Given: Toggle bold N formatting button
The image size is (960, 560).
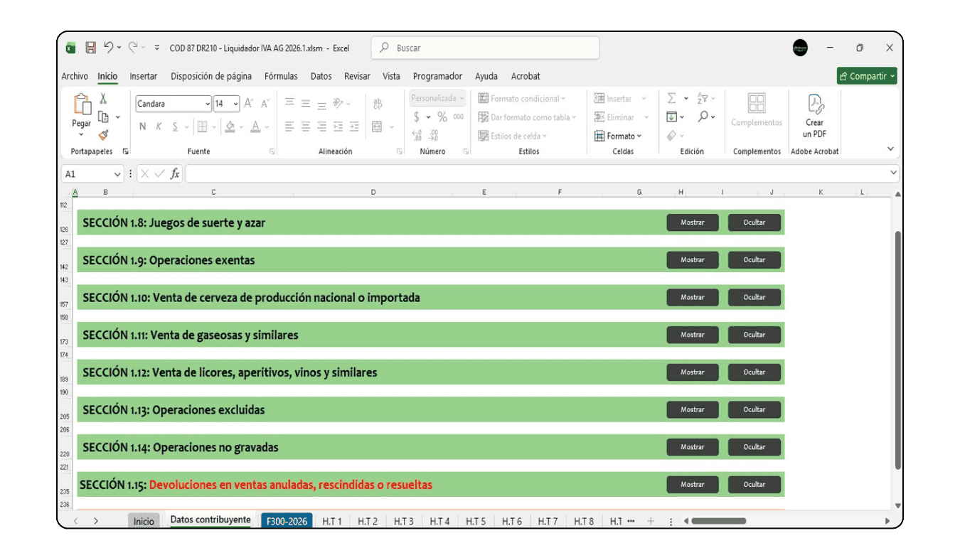Looking at the screenshot, I should 142,126.
